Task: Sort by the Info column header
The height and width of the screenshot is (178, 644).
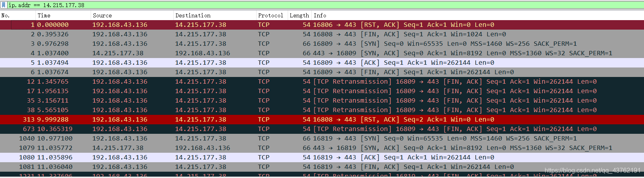Action: pos(478,15)
